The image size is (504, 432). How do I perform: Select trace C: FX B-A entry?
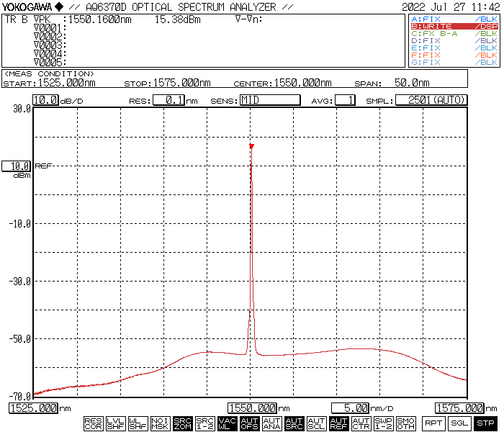pos(454,33)
